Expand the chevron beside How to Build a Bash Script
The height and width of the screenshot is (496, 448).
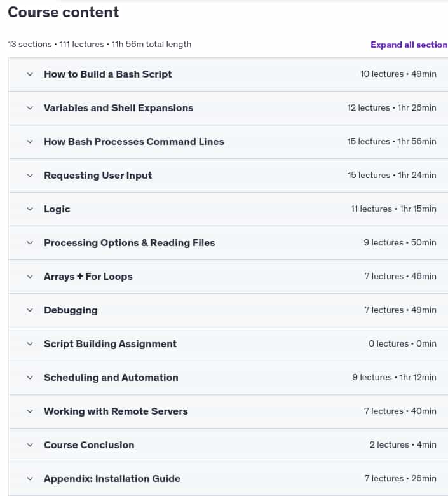coord(30,74)
